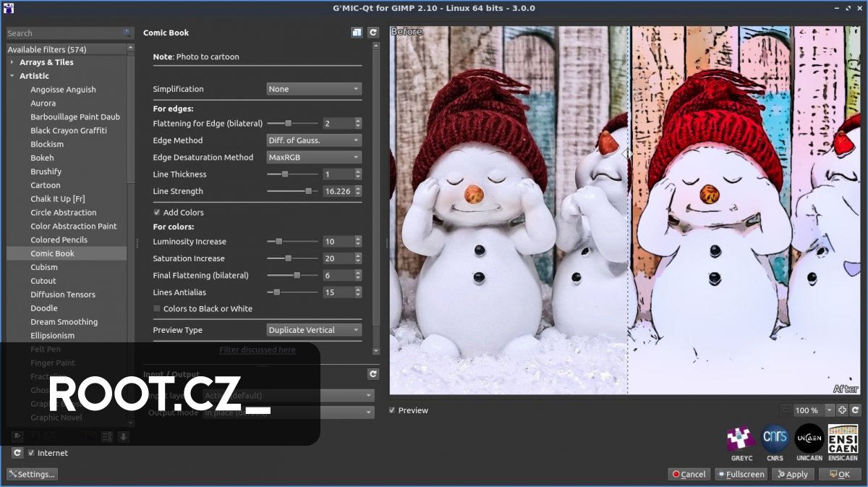Click the Available filters (574) header
This screenshot has height=487, width=868.
coord(67,49)
